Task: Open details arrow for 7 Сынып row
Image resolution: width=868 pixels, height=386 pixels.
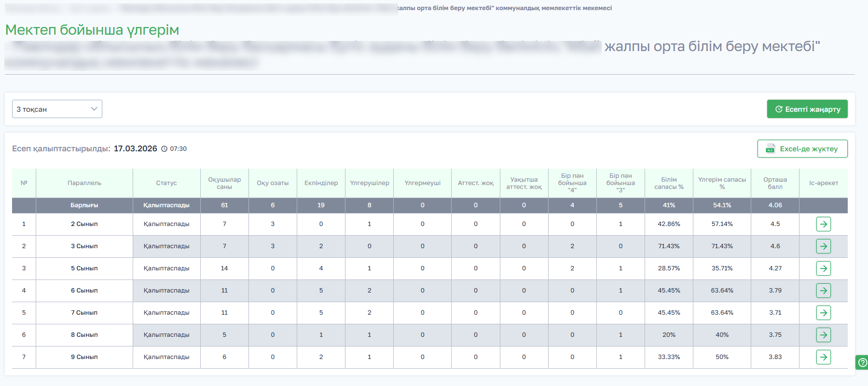Action: (823, 313)
